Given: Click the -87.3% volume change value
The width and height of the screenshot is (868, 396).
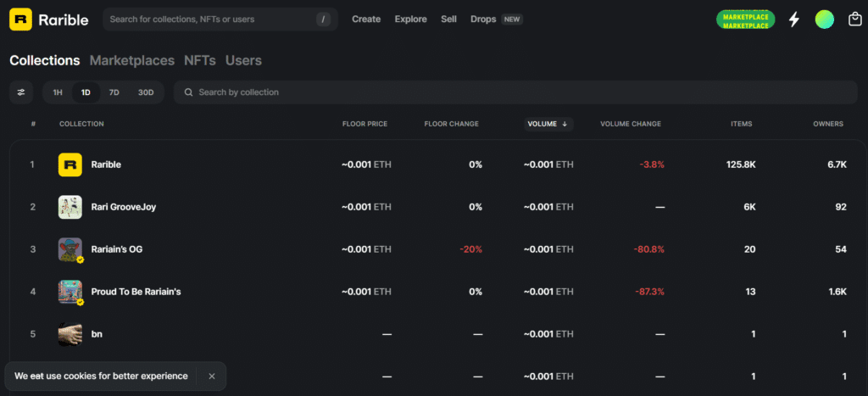Looking at the screenshot, I should click(x=648, y=292).
